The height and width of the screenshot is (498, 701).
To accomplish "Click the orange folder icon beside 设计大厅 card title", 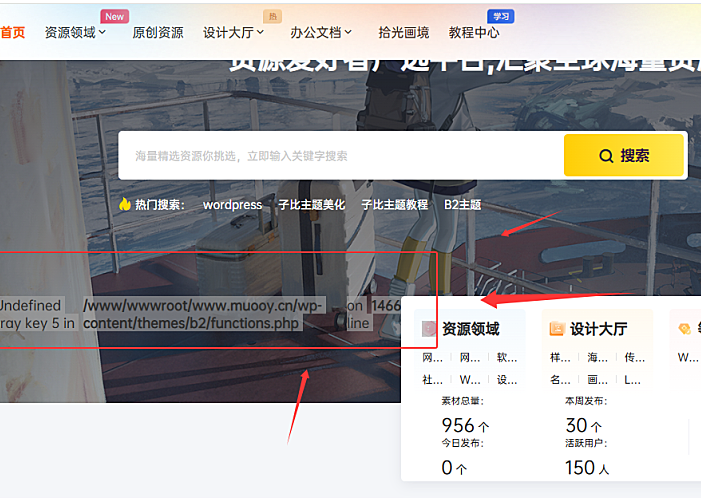I will pos(557,329).
